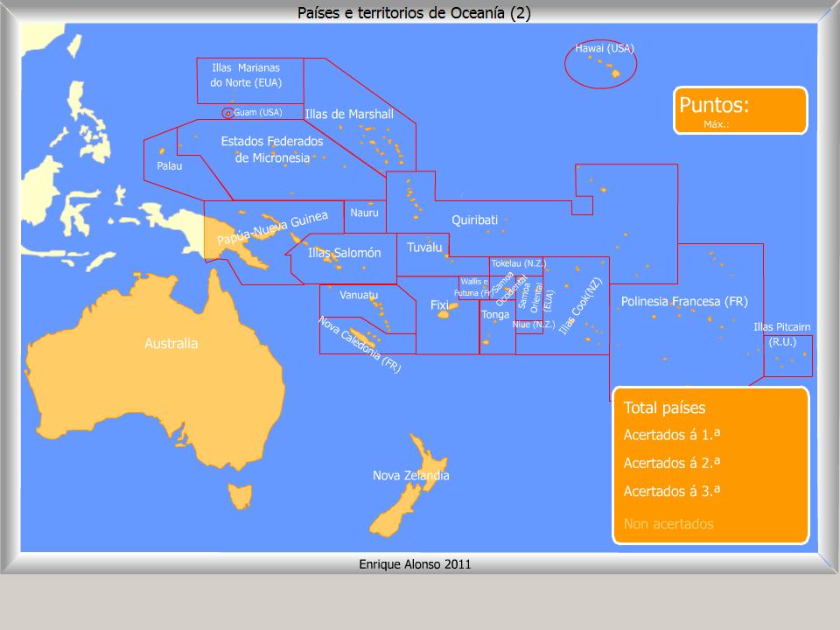Click the Illas Salomón region
The image size is (840, 630).
click(344, 253)
